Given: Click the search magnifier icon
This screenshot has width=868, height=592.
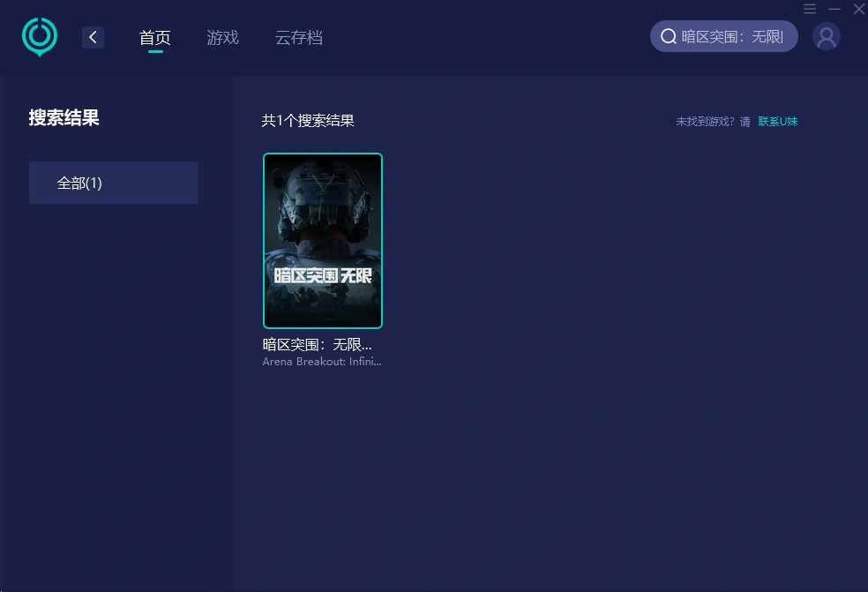Looking at the screenshot, I should (668, 36).
